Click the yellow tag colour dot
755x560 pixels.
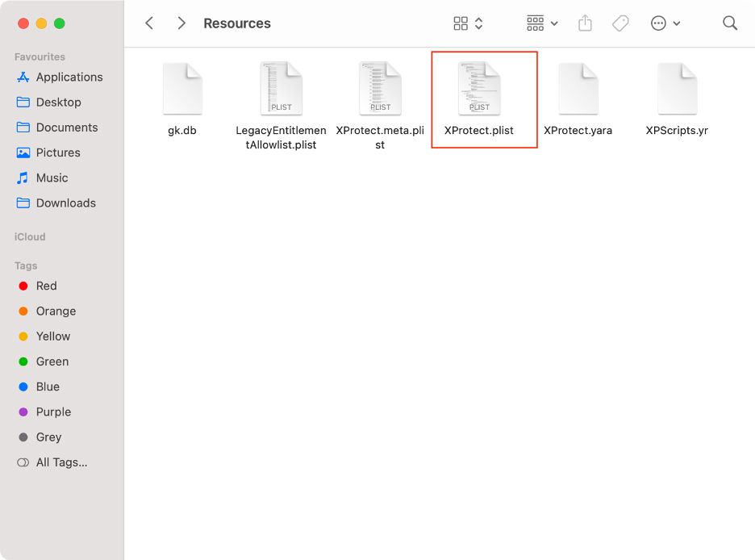(x=23, y=336)
